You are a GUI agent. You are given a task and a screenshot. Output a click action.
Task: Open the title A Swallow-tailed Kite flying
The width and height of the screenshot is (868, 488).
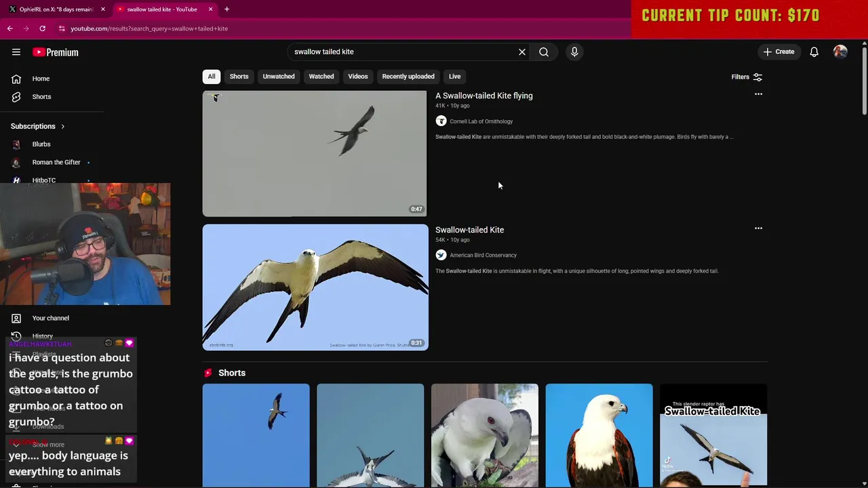(x=484, y=96)
